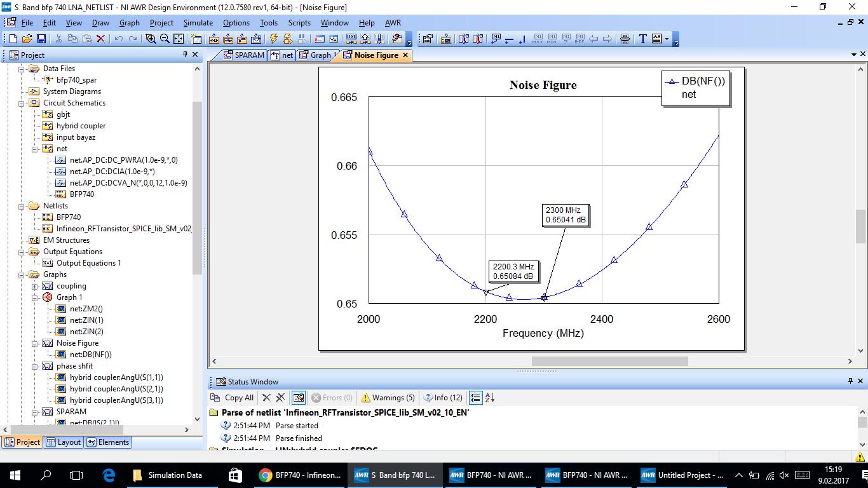The height and width of the screenshot is (488, 868).
Task: Open project using folder toolbar icon
Action: coord(27,39)
